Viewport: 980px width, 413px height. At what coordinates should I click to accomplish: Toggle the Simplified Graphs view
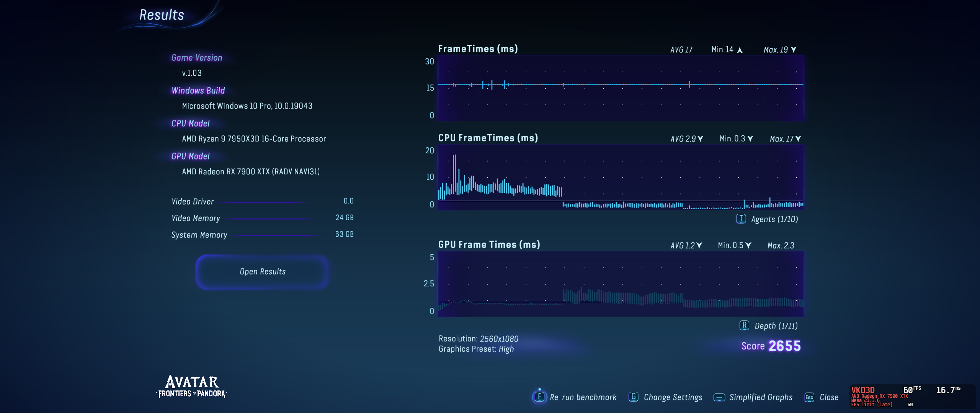click(761, 397)
